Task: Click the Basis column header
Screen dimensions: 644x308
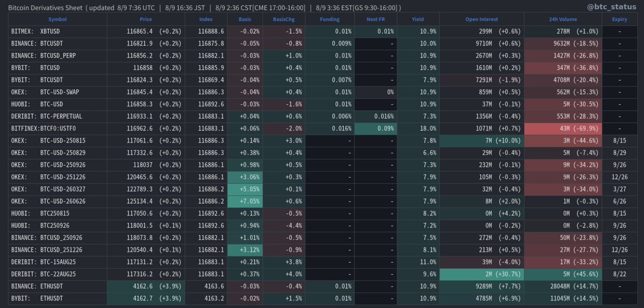Action: click(x=245, y=19)
